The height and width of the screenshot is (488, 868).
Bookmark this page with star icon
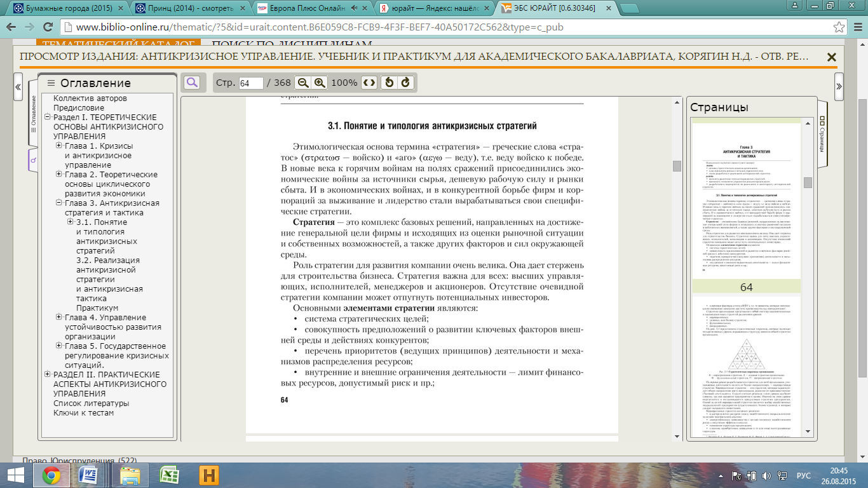coord(839,28)
